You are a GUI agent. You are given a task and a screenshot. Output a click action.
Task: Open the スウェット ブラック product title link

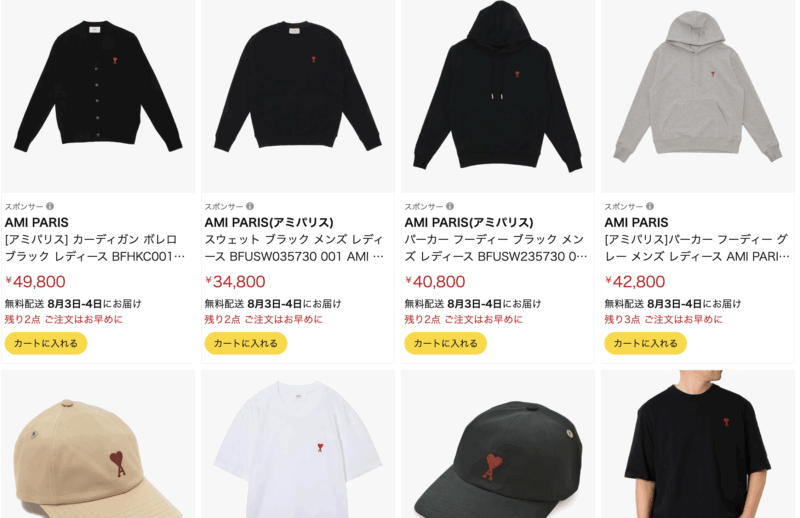tap(294, 248)
